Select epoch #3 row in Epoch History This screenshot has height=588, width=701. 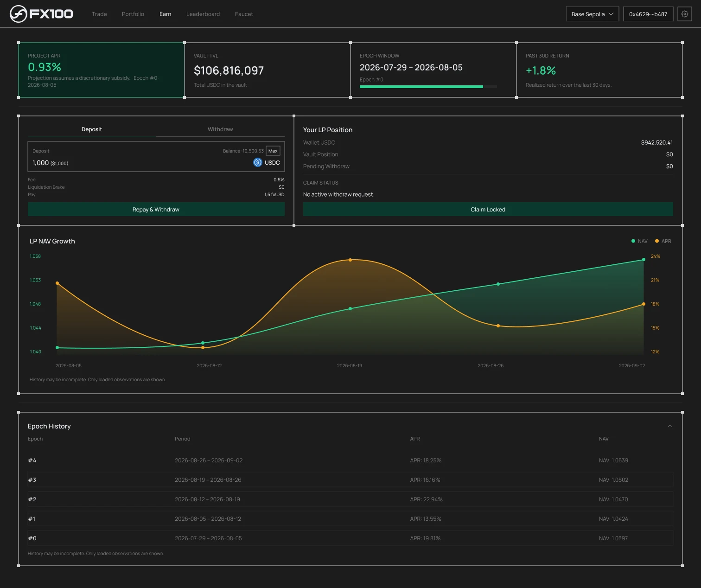[350, 480]
